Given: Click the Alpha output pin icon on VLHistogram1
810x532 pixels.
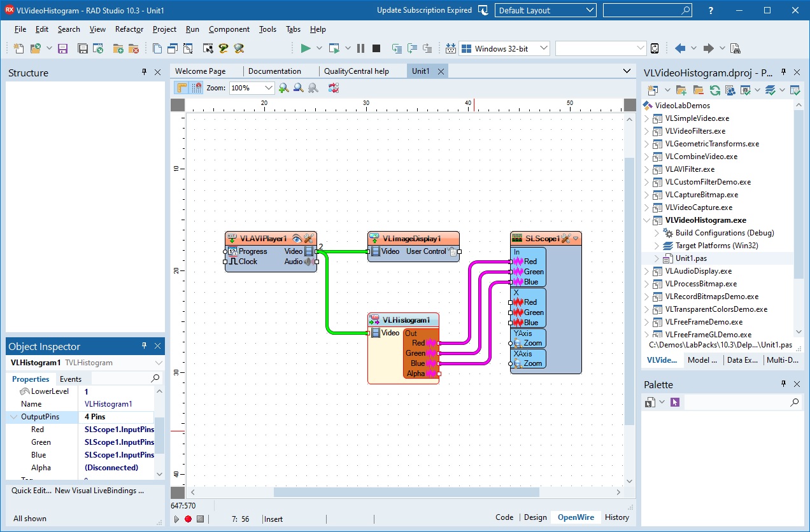Looking at the screenshot, I should click(432, 374).
